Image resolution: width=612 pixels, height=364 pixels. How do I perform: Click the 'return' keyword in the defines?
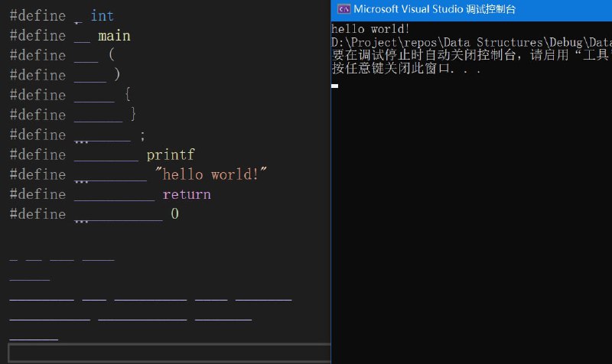coord(187,194)
